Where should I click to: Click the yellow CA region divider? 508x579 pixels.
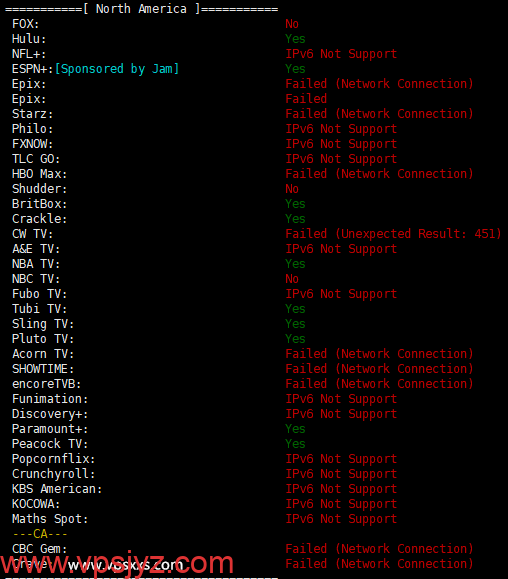tap(40, 534)
